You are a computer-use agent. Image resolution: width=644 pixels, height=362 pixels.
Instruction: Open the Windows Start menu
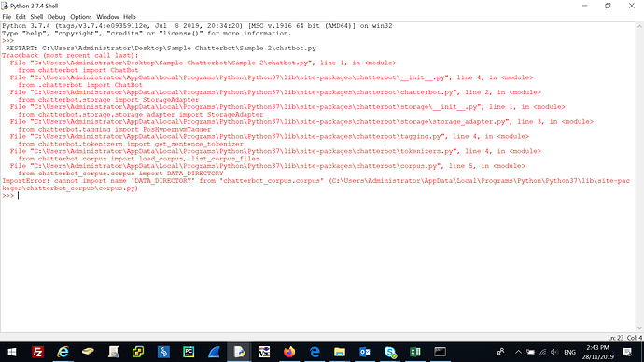tap(12, 352)
